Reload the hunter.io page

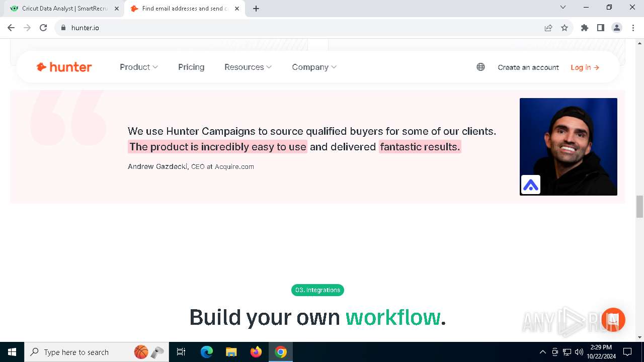pyautogui.click(x=43, y=28)
